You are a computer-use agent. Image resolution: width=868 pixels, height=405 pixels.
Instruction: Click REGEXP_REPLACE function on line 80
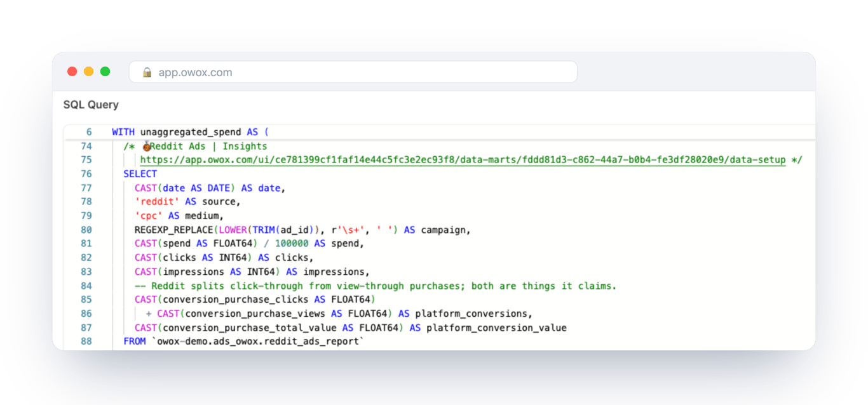pos(173,230)
